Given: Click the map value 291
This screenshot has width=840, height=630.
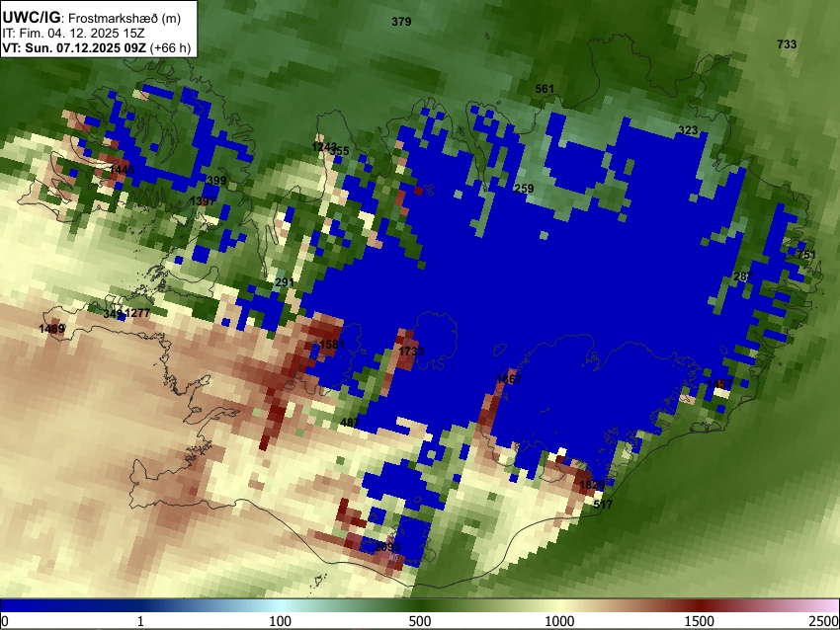Looking at the screenshot, I should tap(285, 282).
